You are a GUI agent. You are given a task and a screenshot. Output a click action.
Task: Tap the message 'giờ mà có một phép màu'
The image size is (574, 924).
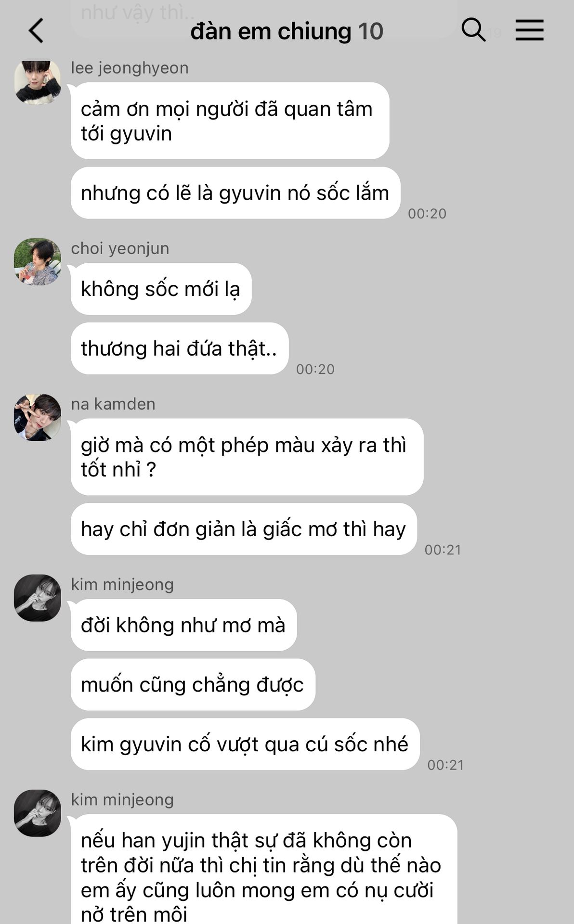[x=247, y=457]
